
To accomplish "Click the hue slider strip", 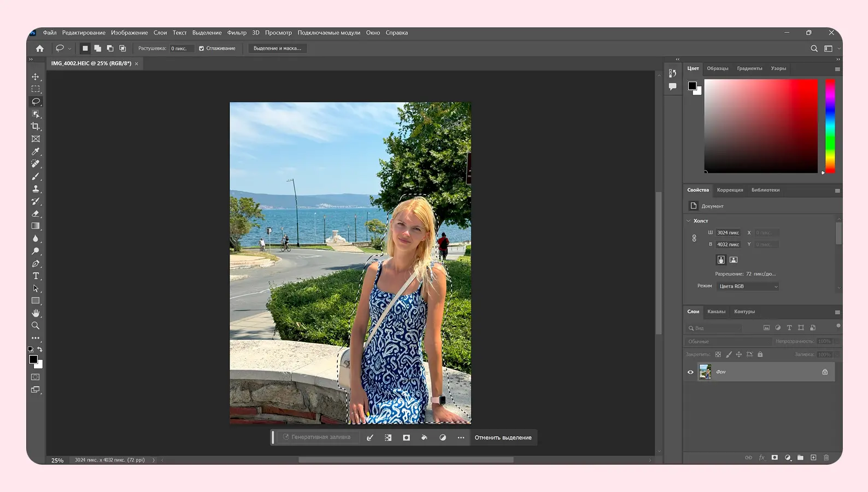I will (830, 126).
